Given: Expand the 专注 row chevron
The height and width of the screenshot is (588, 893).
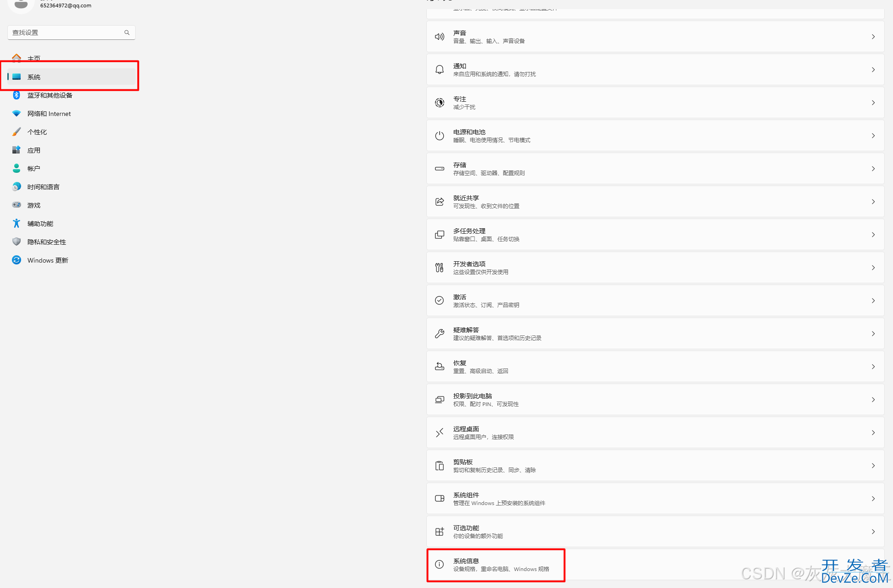Looking at the screenshot, I should [x=873, y=103].
